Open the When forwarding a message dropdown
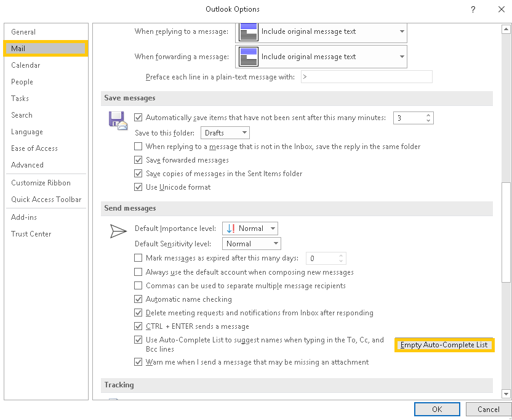This screenshot has width=512, height=420. coord(321,57)
